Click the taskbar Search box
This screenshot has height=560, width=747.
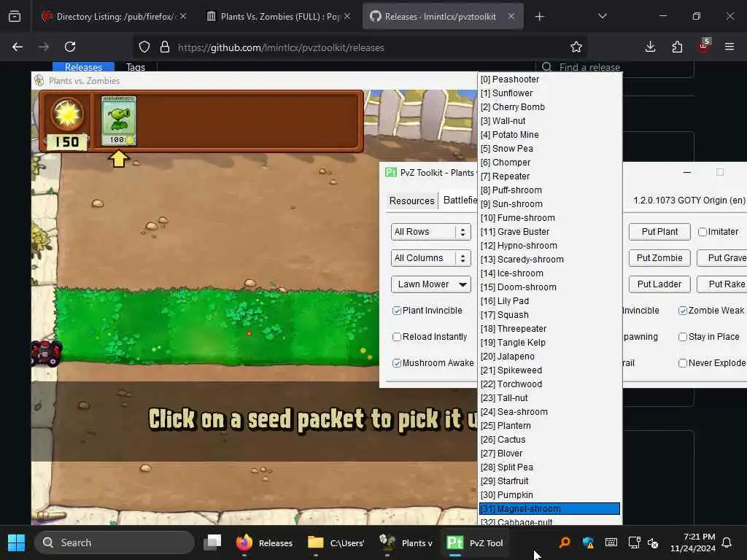(115, 542)
